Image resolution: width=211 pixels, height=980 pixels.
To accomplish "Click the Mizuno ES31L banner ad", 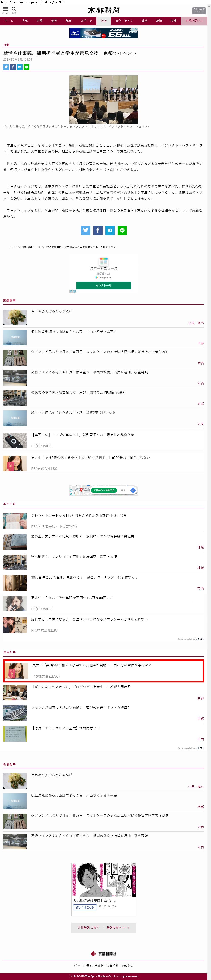I will click(x=103, y=33).
